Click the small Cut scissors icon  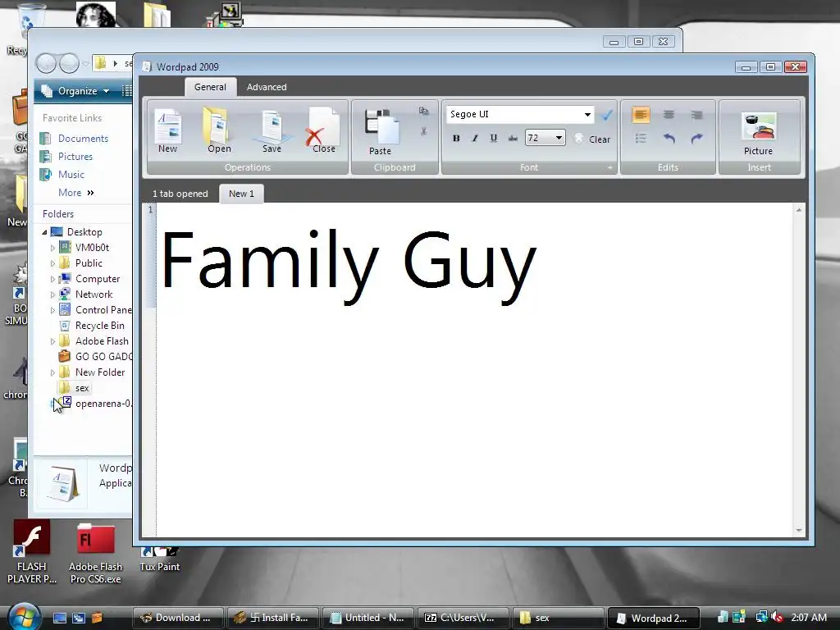coord(424,130)
